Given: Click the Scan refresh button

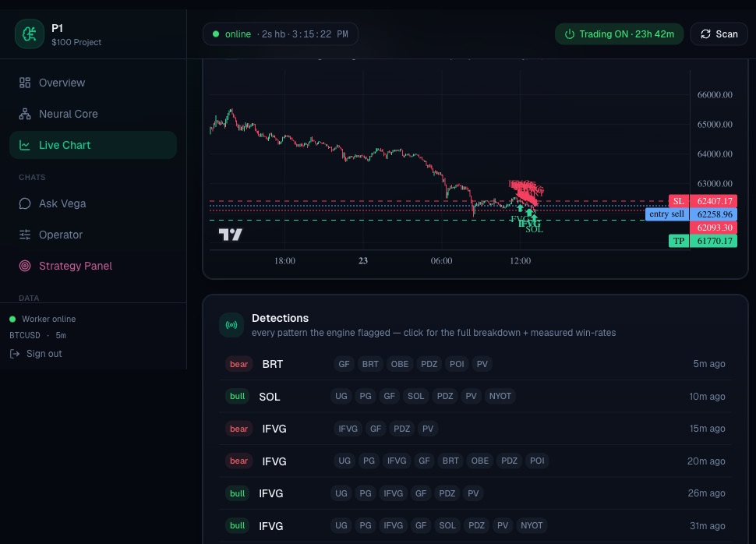Looking at the screenshot, I should [x=719, y=34].
